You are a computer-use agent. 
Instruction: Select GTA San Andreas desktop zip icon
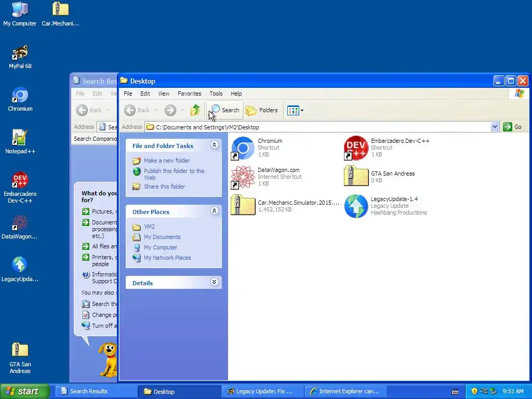(20, 358)
